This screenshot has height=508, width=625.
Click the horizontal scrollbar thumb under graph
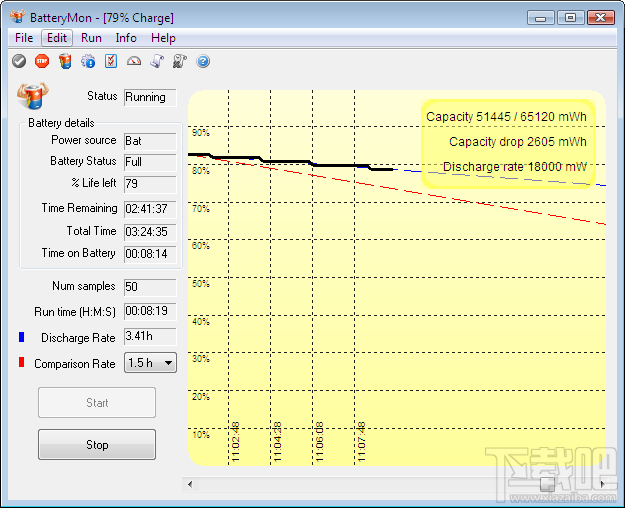[x=547, y=484]
